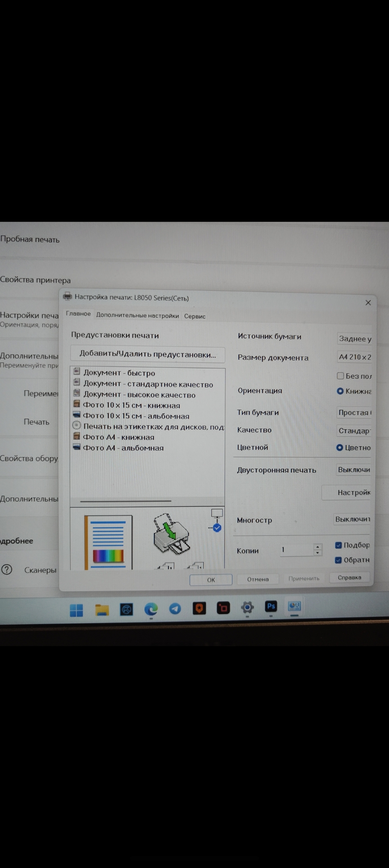Select the 'Фото A4 - альбомная' preset
Screen dimensions: 389x868
point(123,448)
